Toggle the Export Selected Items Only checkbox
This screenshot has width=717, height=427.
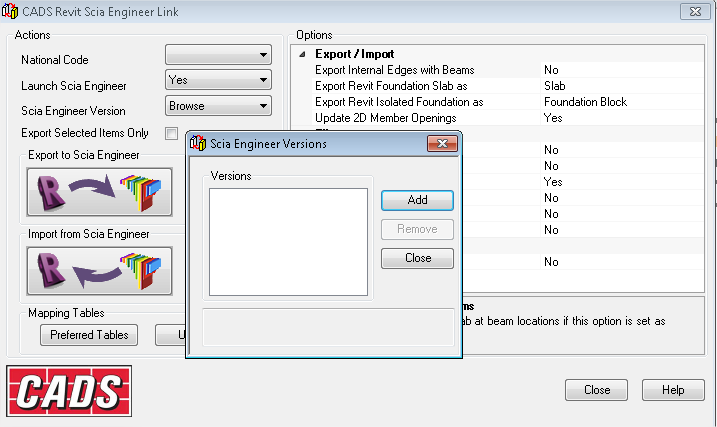click(x=171, y=133)
